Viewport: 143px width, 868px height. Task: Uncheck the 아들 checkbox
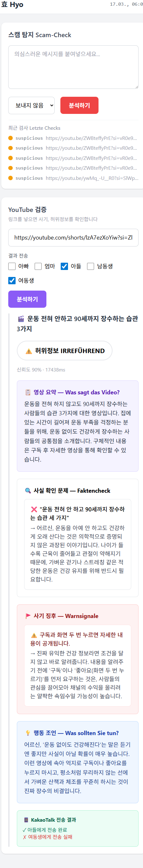tap(64, 266)
